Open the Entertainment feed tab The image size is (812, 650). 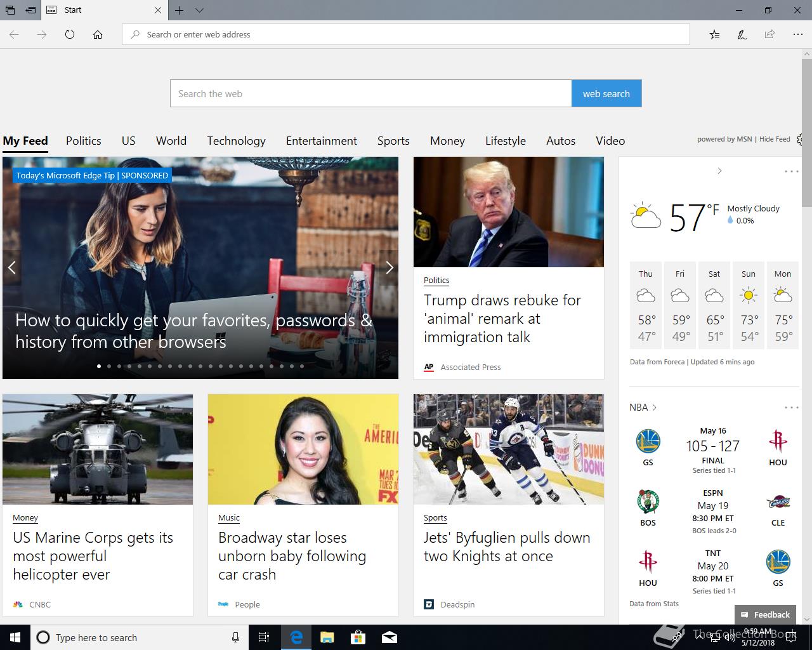click(322, 141)
